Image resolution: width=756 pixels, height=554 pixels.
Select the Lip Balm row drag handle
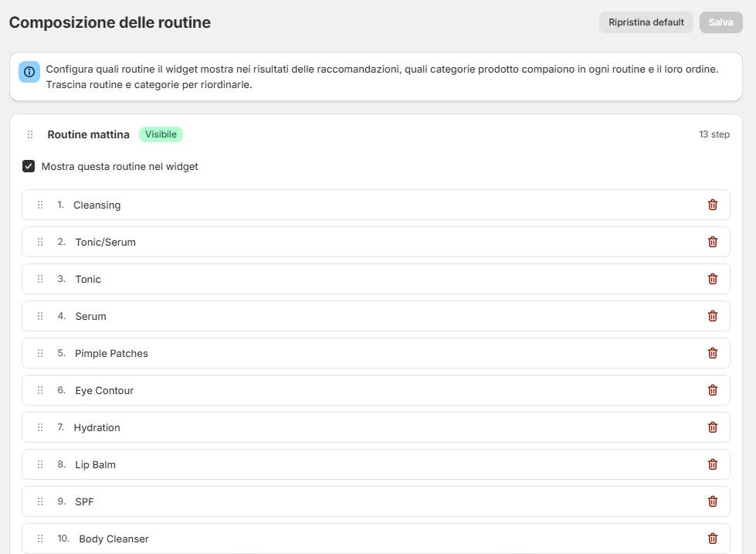[x=40, y=464]
